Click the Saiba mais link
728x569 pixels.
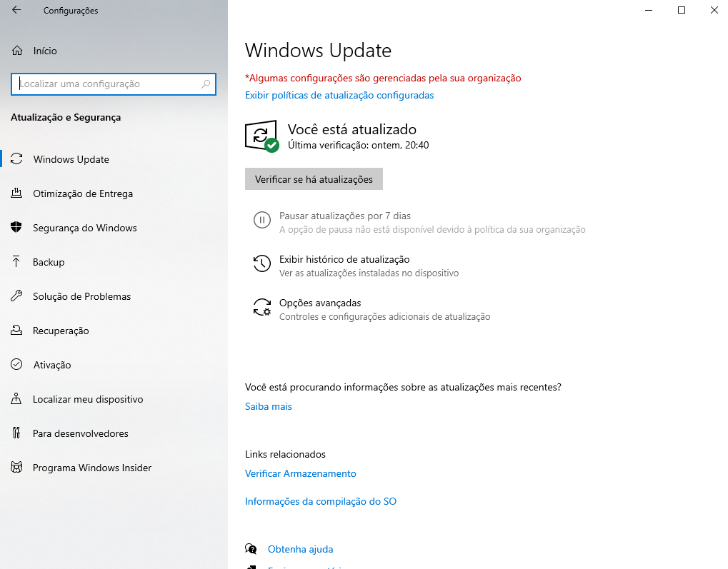tap(269, 406)
